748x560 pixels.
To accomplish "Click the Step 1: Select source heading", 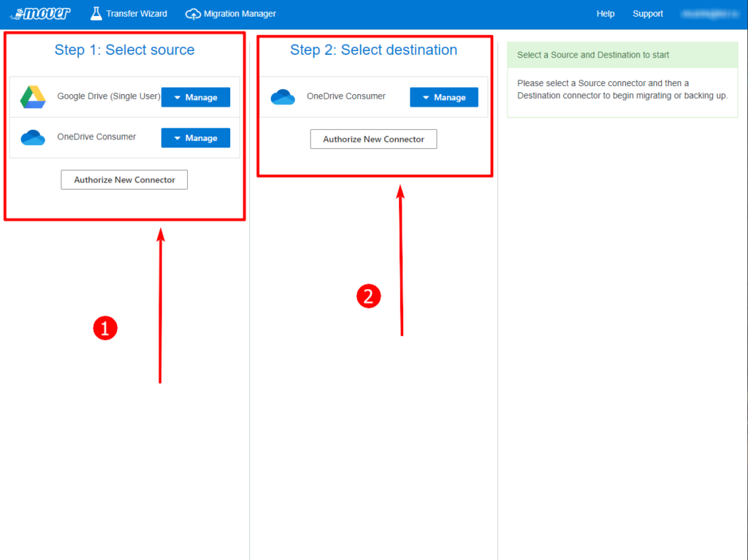I will [124, 50].
